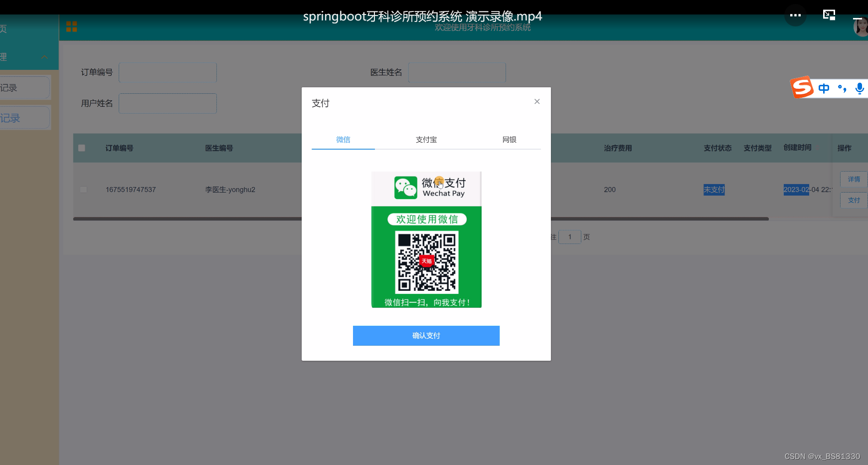Click the Sogou microphone voice input icon
Viewport: 868px width, 465px height.
coord(860,88)
